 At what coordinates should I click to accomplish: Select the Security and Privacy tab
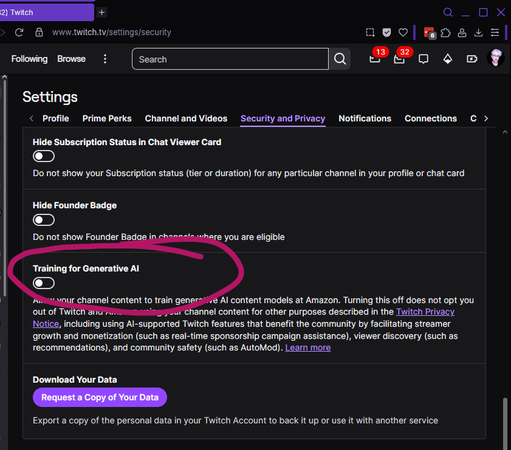click(283, 119)
